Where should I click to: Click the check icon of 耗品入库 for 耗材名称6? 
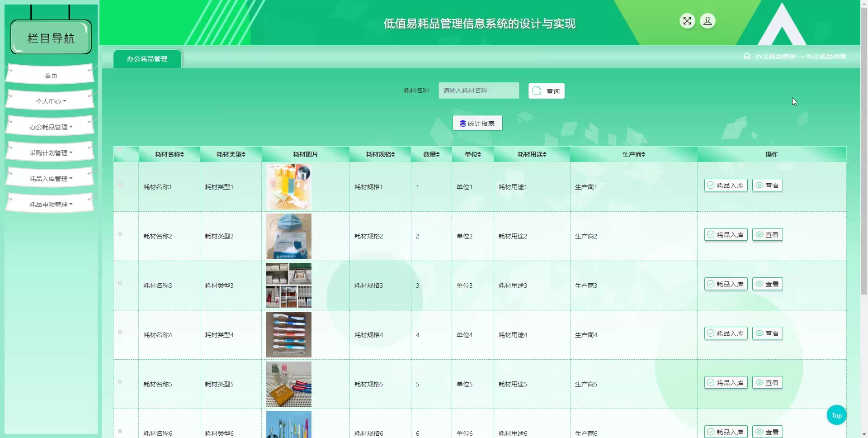pyautogui.click(x=711, y=432)
